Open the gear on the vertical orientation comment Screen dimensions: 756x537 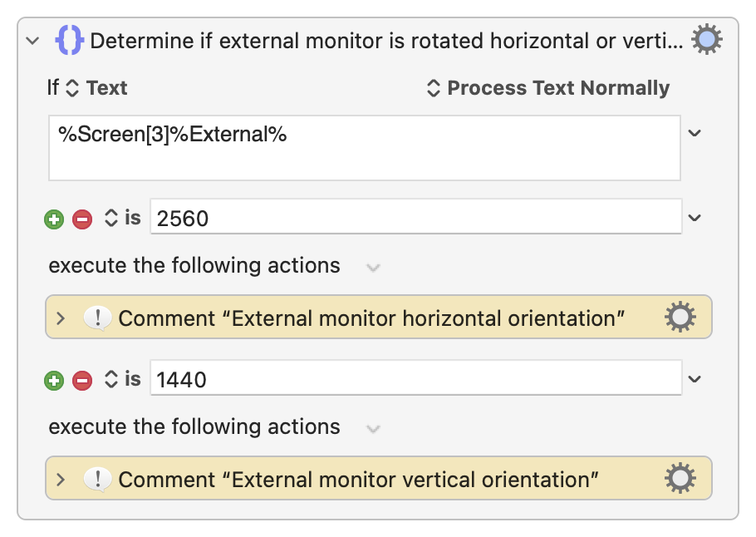pos(680,478)
